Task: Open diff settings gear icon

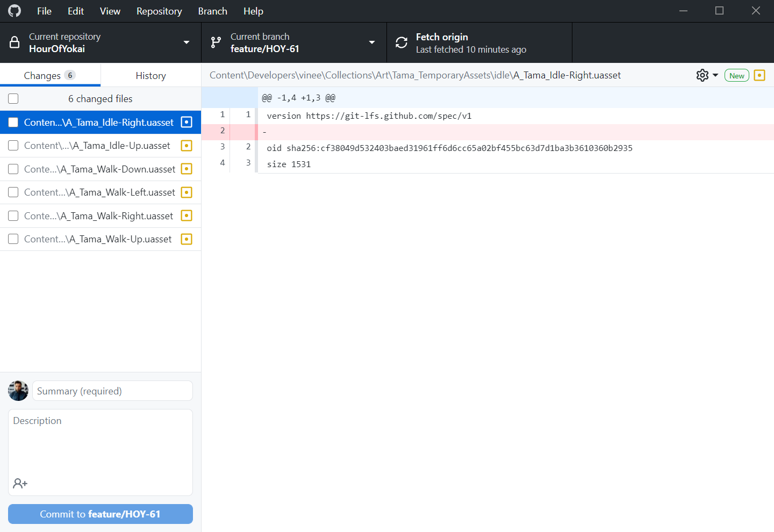Action: (703, 75)
